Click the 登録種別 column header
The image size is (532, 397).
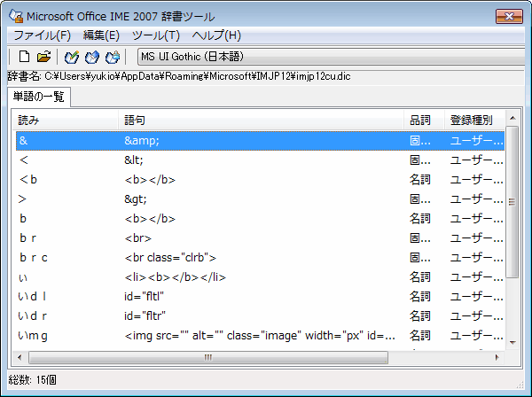473,120
